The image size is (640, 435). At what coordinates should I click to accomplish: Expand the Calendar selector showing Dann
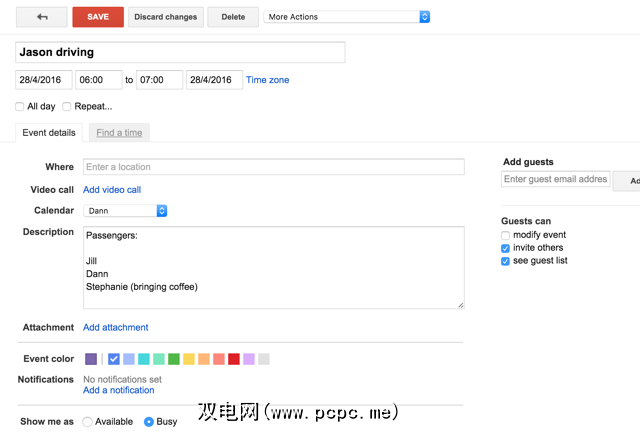coord(125,211)
